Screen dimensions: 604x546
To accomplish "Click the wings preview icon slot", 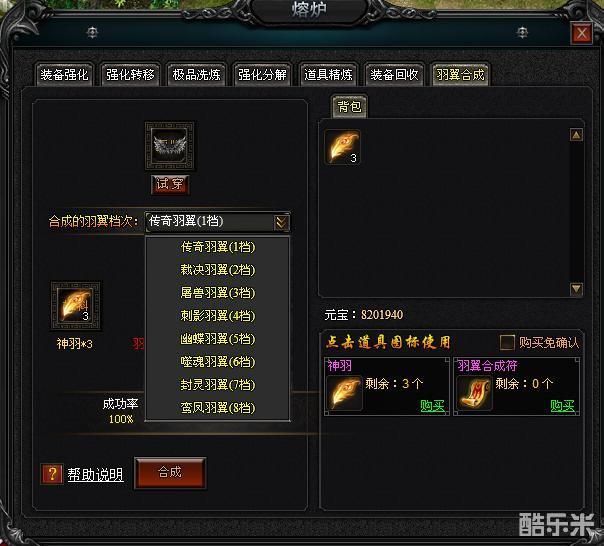I will coord(169,146).
